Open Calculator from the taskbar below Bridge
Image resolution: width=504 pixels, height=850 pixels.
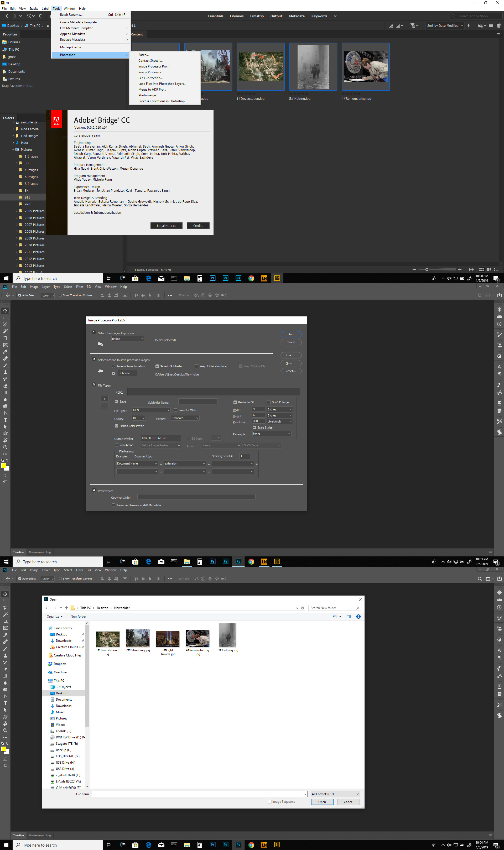pos(200,278)
